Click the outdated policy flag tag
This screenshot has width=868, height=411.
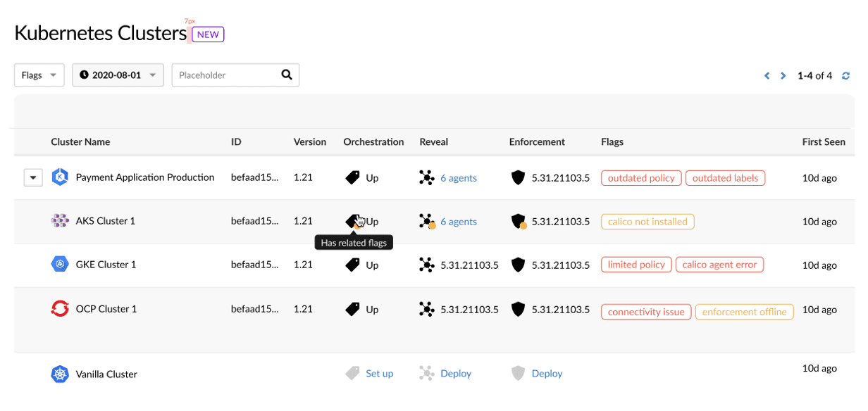[x=641, y=178]
